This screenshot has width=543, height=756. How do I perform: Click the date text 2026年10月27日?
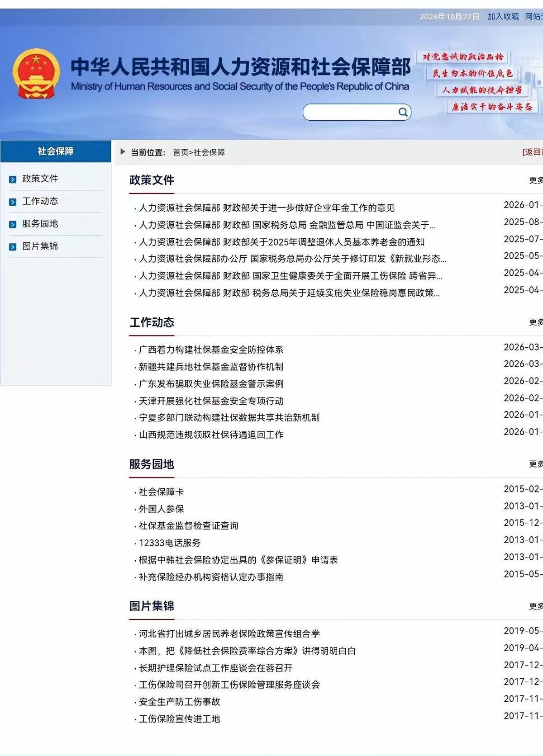[x=449, y=17]
